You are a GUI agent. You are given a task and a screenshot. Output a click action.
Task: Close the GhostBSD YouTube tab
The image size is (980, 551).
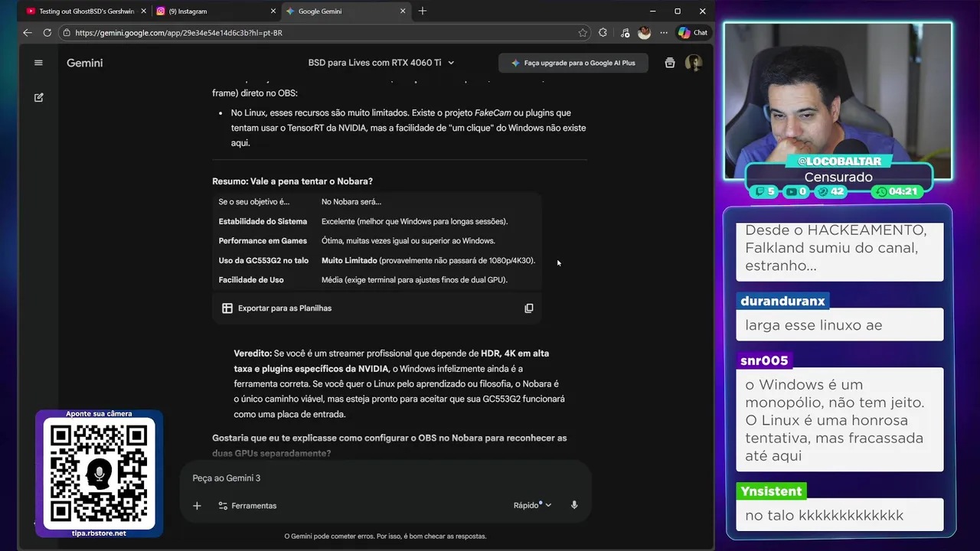[x=143, y=11]
